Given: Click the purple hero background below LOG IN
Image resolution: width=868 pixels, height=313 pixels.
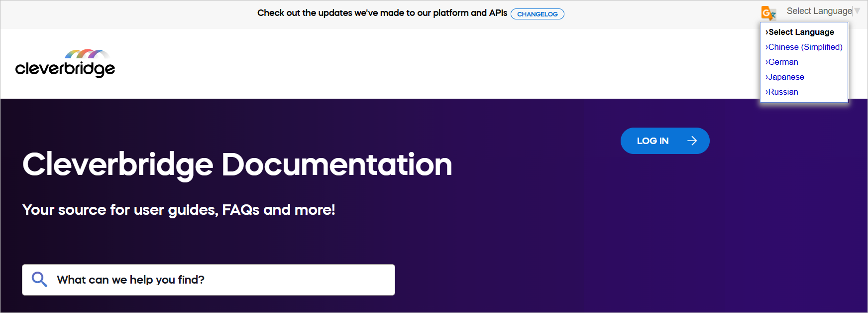Looking at the screenshot, I should (665, 224).
